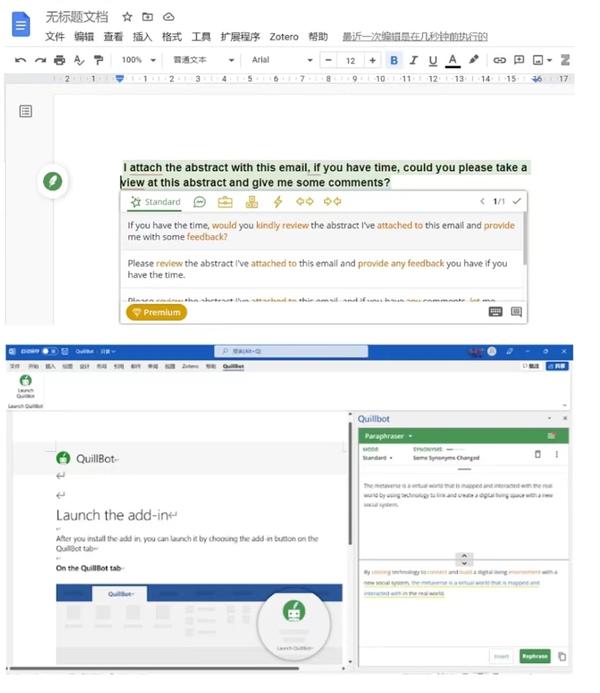Open the 插入 menu in Google Docs
The image size is (600, 693).
(142, 37)
